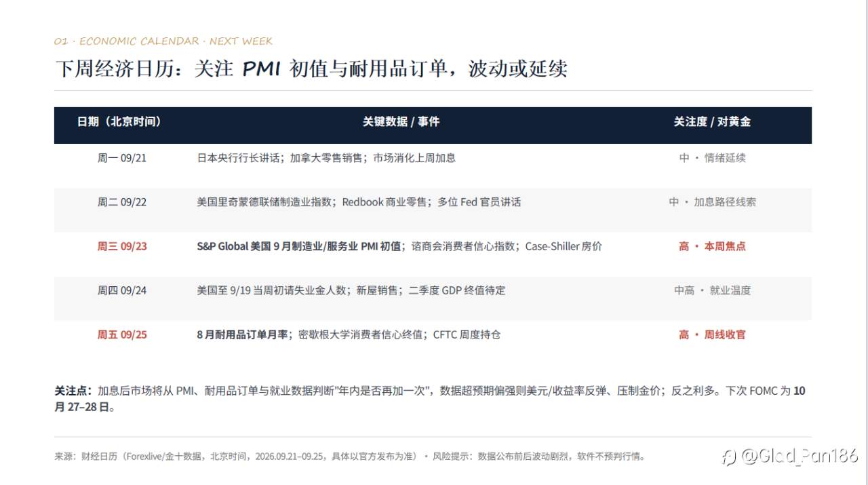The height and width of the screenshot is (485, 868).
Task: Click the "关注度 / 对黄金" column header
Action: pos(712,121)
